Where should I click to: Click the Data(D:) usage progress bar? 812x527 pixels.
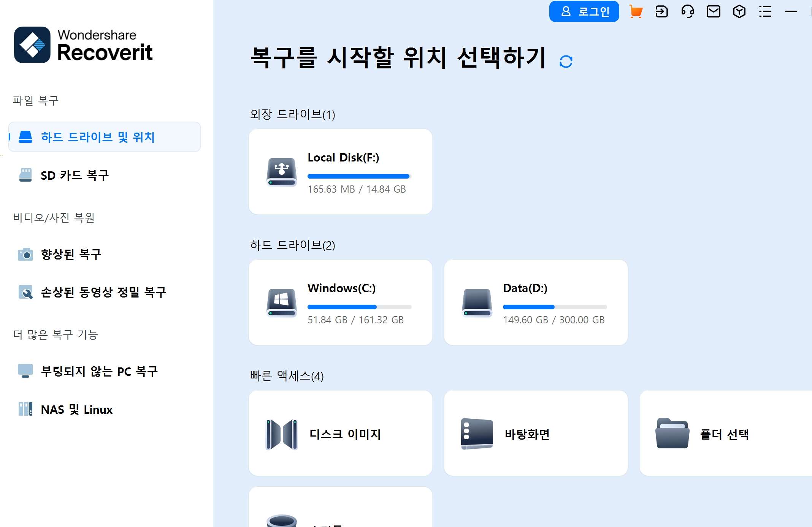coord(554,307)
